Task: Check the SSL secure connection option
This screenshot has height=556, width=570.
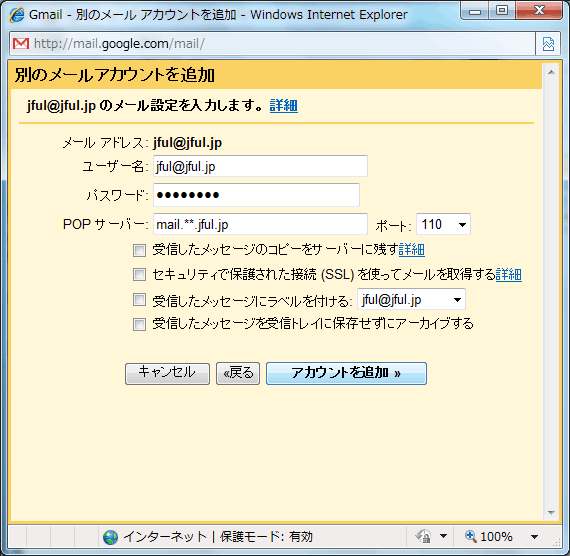Action: (139, 275)
